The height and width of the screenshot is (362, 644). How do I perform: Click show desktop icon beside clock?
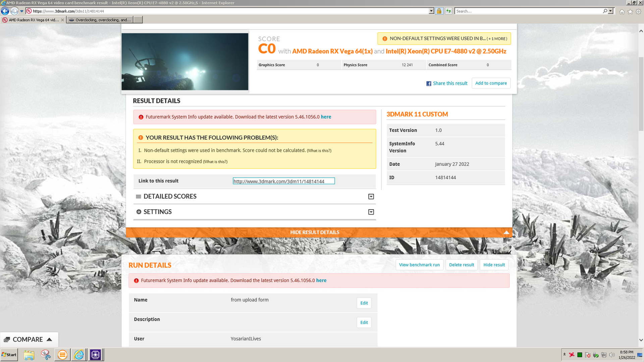pos(640,355)
